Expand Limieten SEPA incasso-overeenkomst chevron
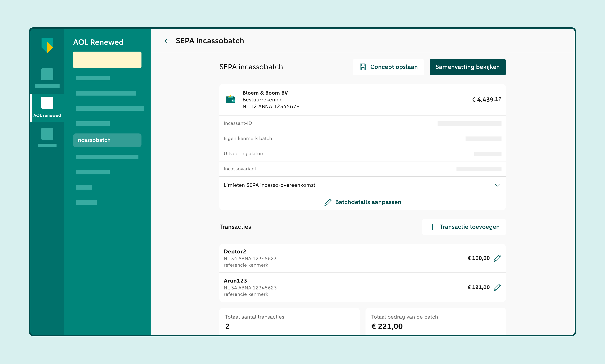Screen dimensions: 605x364 coord(497,185)
